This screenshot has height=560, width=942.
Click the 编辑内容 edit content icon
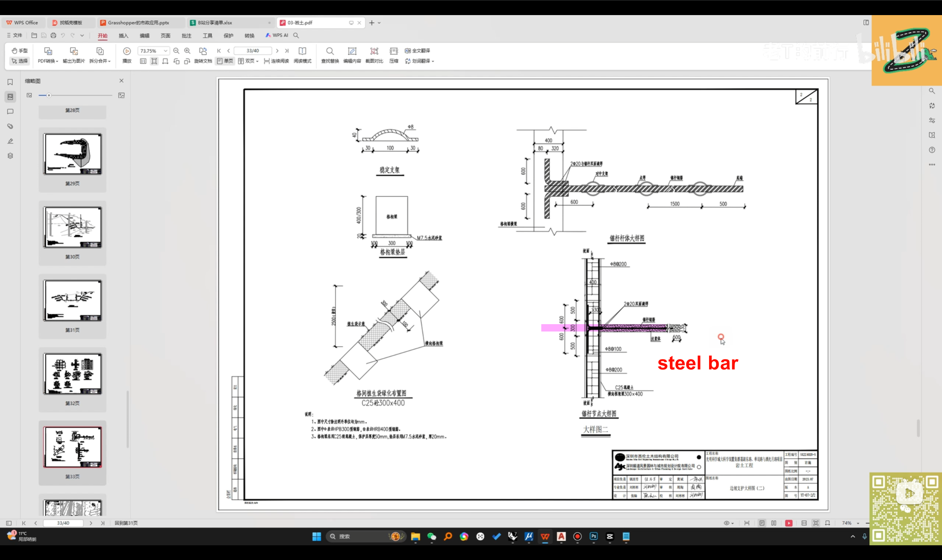pos(352,51)
